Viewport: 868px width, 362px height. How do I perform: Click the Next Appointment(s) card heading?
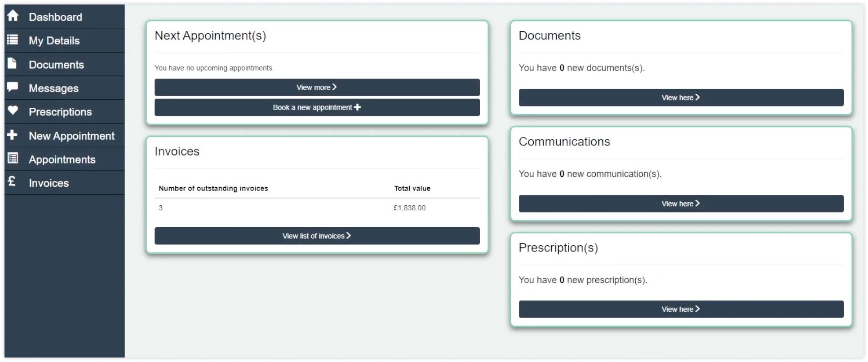point(210,36)
